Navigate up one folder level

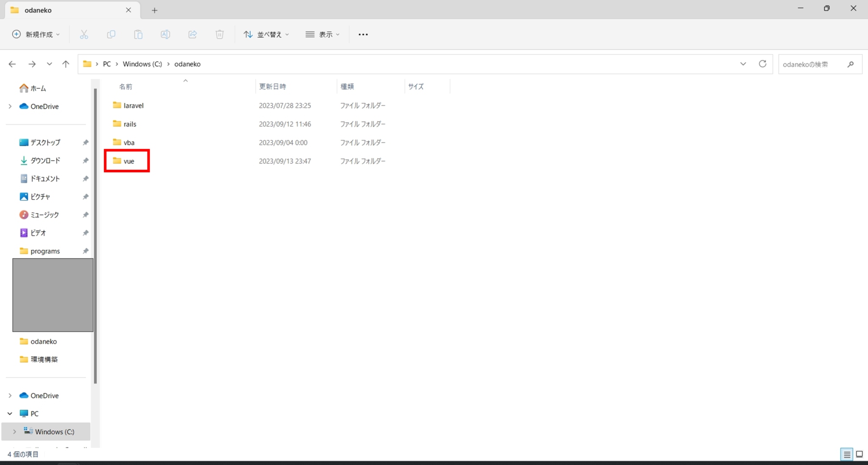click(66, 64)
